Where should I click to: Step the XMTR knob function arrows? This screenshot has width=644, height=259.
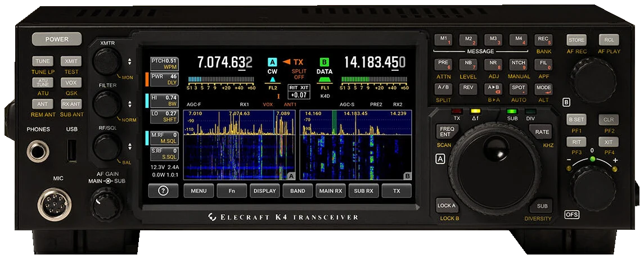point(130,62)
